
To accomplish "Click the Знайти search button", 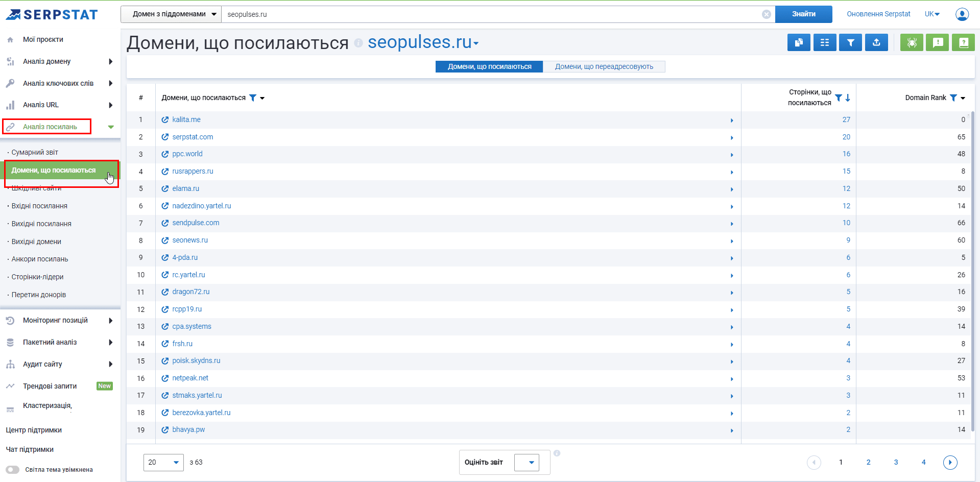I will pos(803,14).
